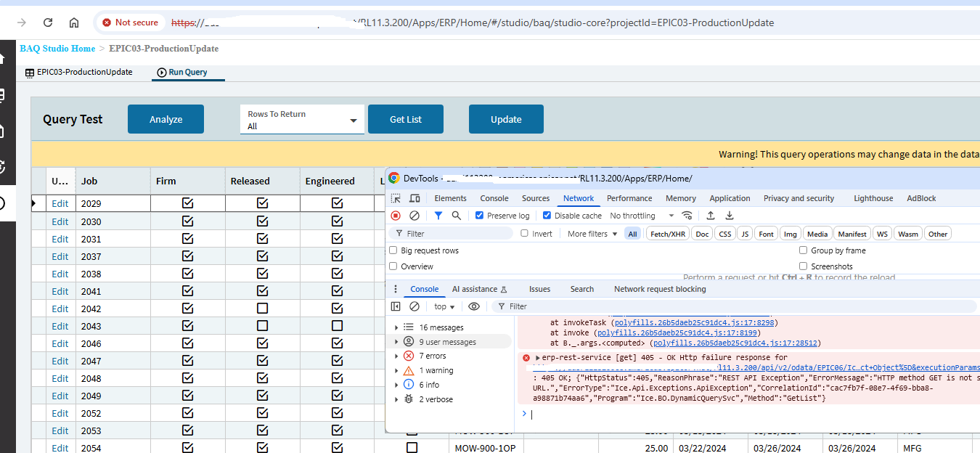Image resolution: width=980 pixels, height=453 pixels.
Task: Toggle DevTools device toolbar icon
Action: point(415,198)
